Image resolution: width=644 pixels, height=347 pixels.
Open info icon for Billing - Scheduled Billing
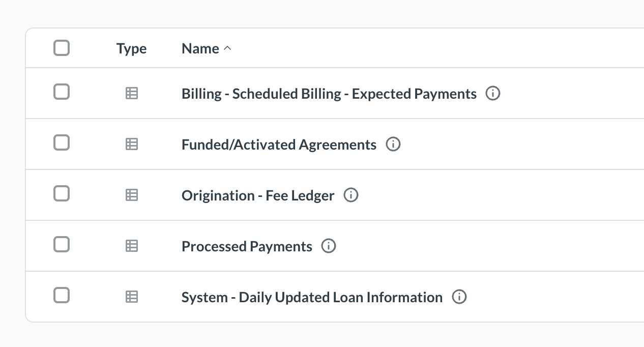[493, 94]
